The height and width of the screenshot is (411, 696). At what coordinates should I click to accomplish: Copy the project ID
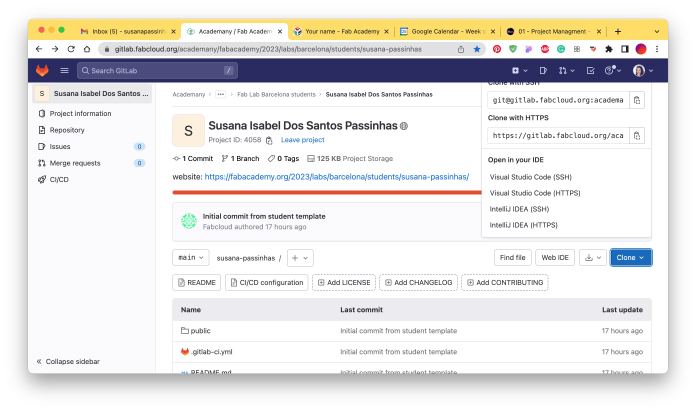(269, 140)
